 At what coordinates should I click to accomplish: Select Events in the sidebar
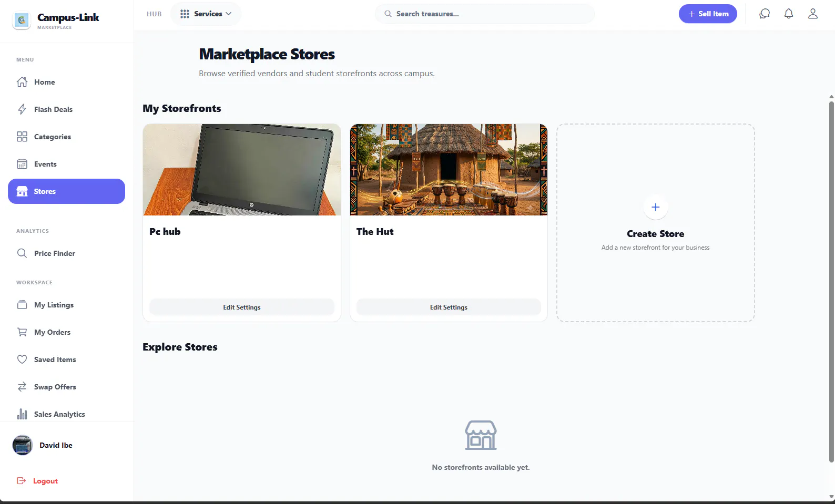point(67,164)
